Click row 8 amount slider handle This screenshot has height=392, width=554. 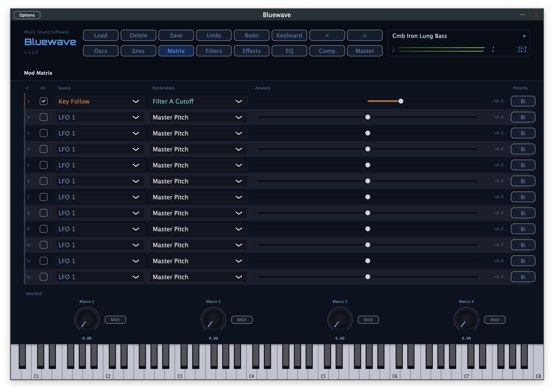click(368, 213)
